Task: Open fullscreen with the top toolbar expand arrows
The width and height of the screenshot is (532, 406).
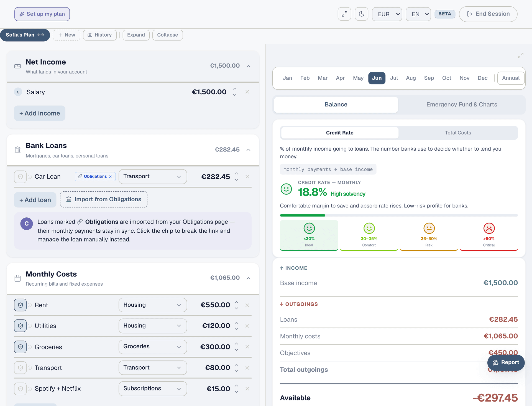Action: (x=344, y=14)
